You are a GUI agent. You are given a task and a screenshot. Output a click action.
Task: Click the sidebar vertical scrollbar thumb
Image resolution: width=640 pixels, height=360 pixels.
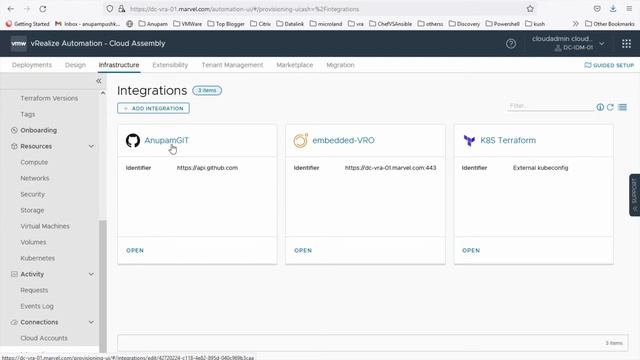point(103,286)
